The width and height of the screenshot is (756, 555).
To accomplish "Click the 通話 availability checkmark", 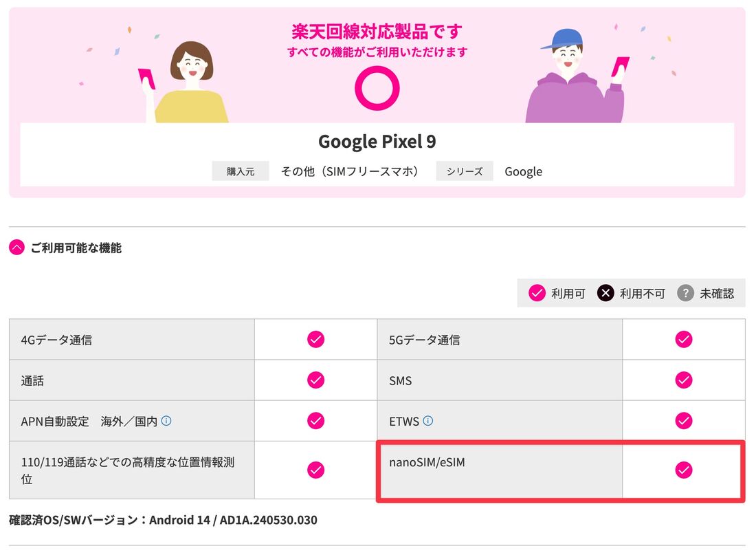I will [316, 380].
